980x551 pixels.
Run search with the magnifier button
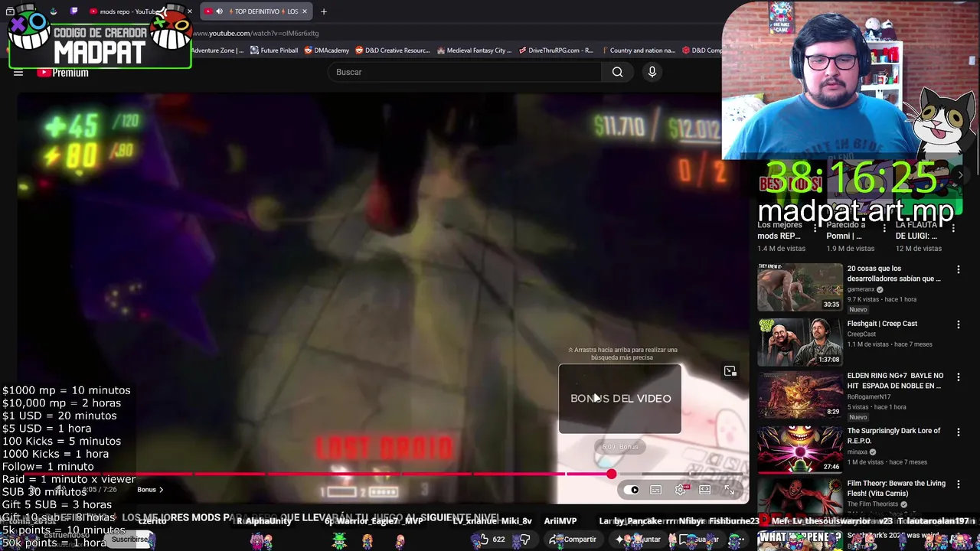pyautogui.click(x=617, y=72)
